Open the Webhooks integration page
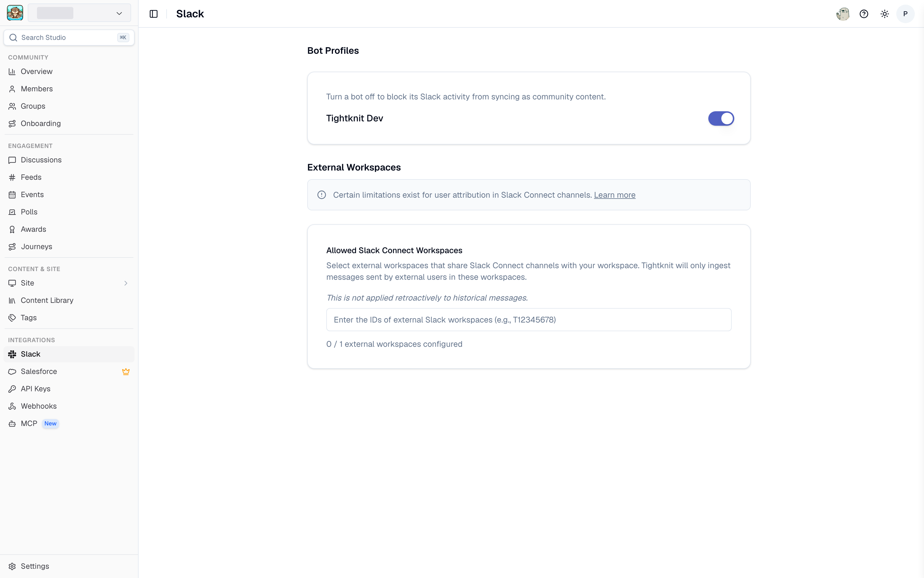924x578 pixels. point(69,406)
